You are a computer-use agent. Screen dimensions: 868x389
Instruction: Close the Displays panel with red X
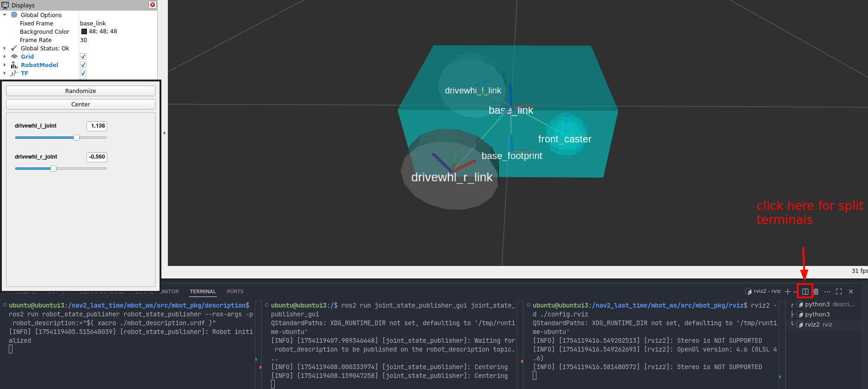[x=153, y=5]
